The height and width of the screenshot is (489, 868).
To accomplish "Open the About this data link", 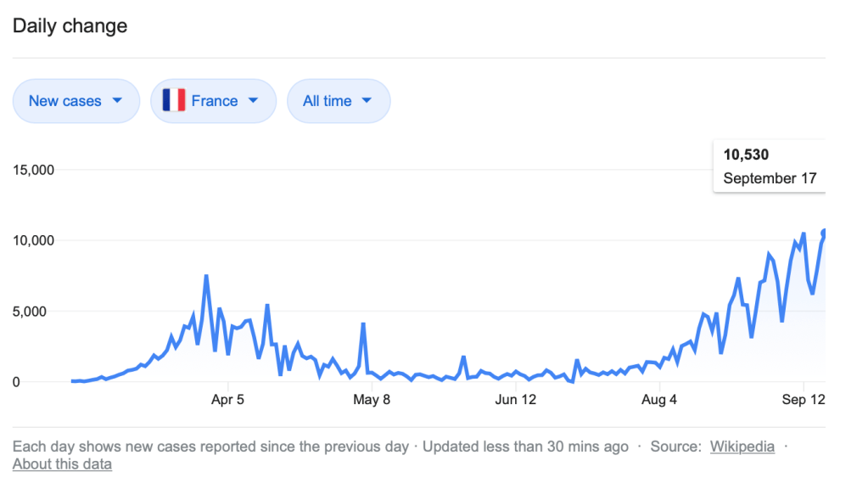I will click(62, 464).
